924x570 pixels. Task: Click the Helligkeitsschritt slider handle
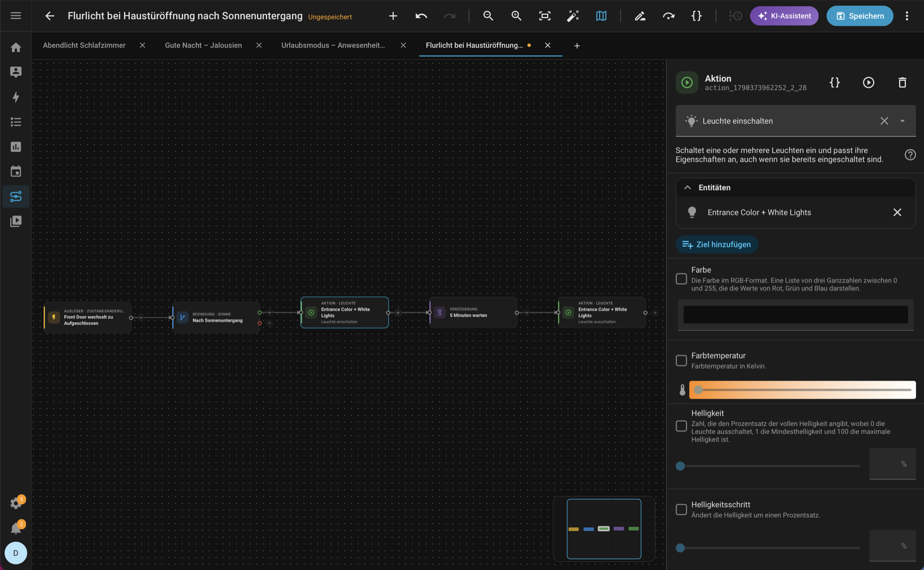coord(680,548)
